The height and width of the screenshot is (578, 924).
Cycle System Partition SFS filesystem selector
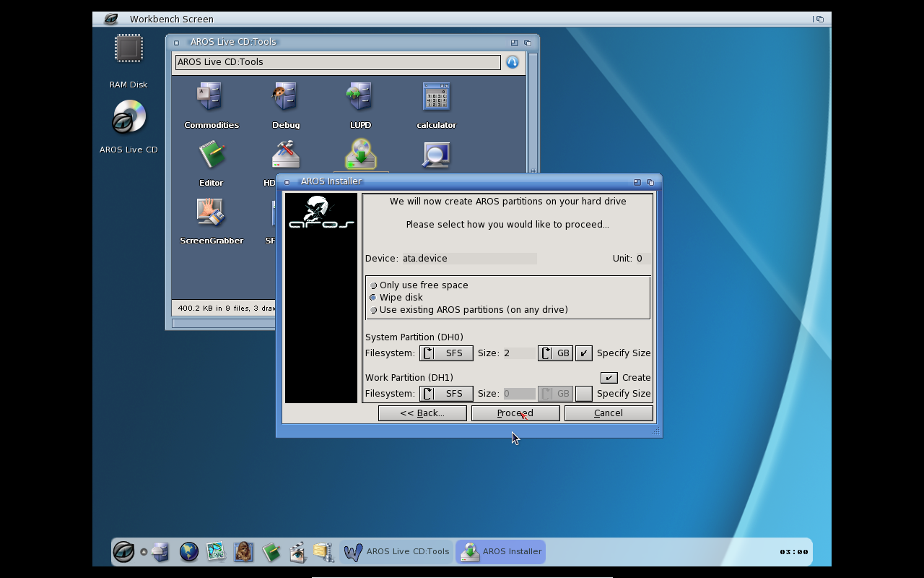click(x=446, y=353)
